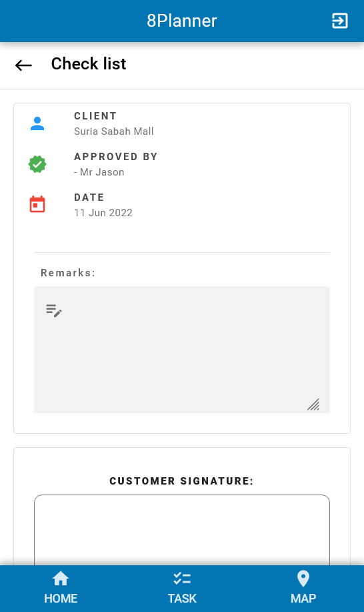The width and height of the screenshot is (364, 612).
Task: Open the HOME tab
Action: click(61, 588)
